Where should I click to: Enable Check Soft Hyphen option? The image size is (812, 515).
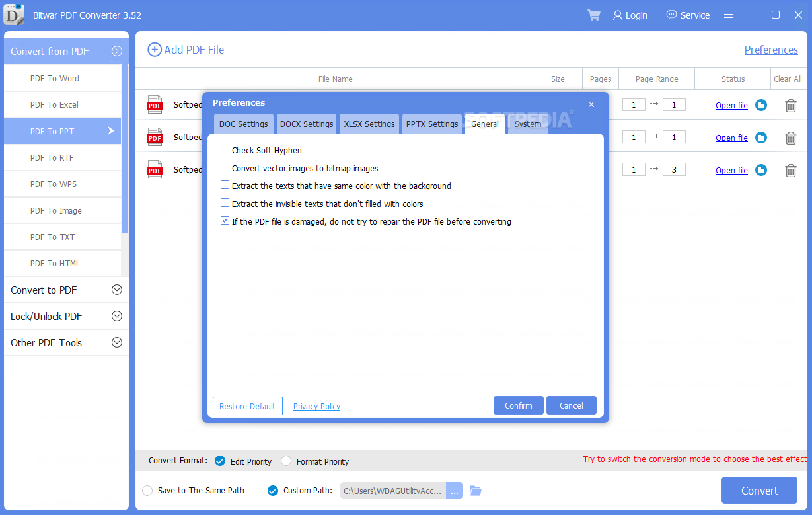pos(225,150)
